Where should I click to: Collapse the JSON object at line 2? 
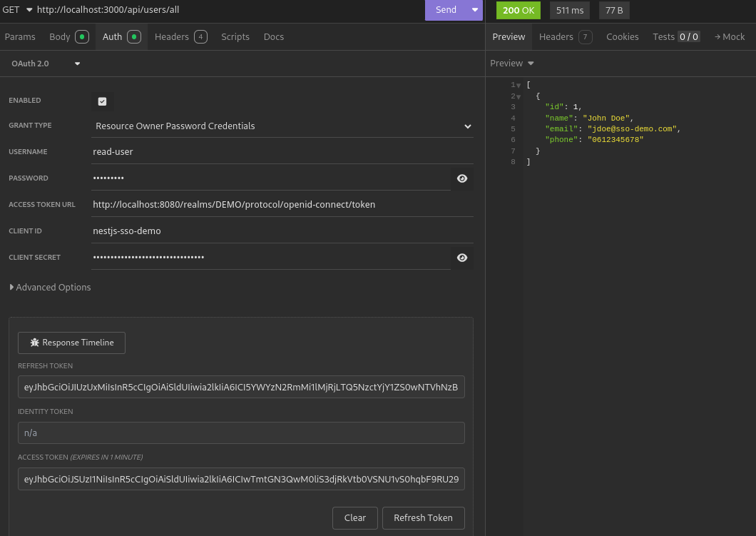point(519,97)
